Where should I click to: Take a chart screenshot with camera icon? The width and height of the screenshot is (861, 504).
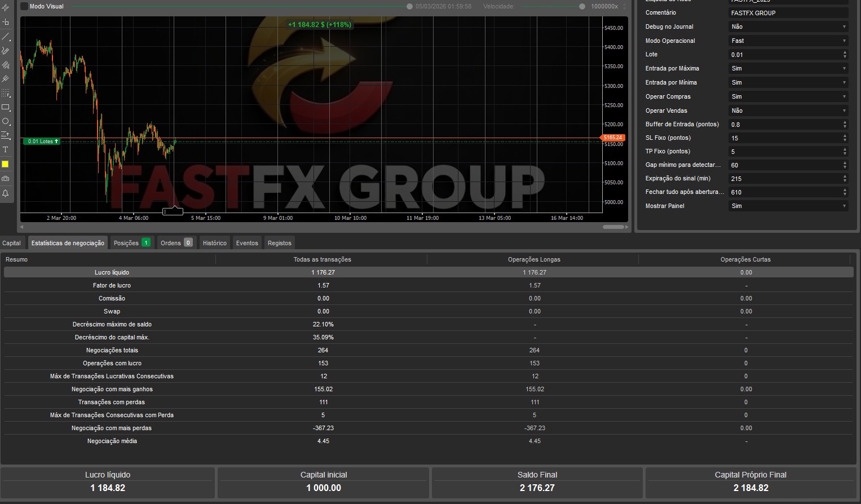click(6, 179)
